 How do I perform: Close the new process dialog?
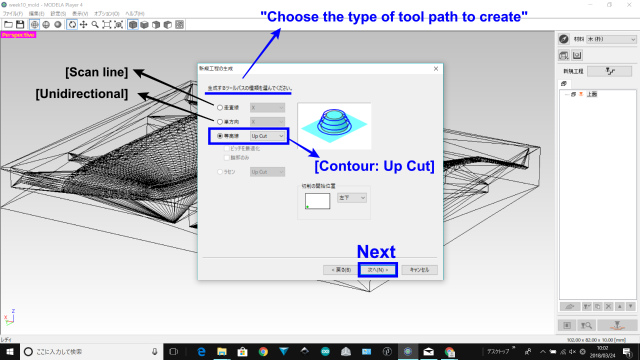click(436, 69)
